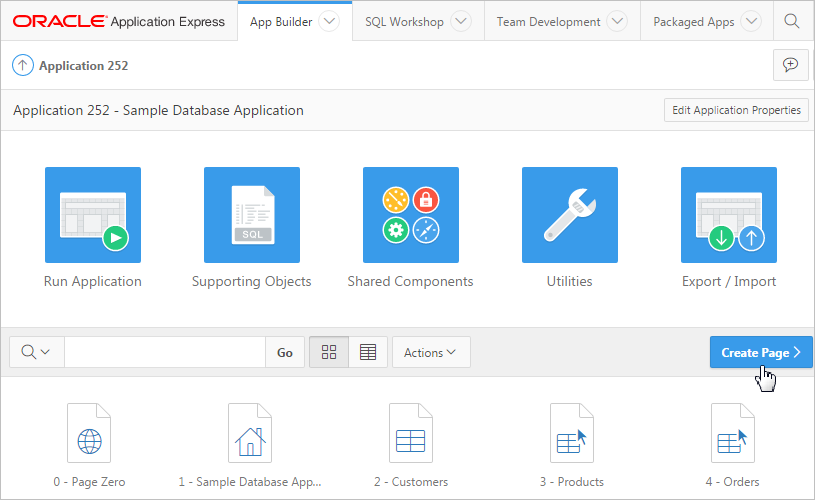Open the Actions dropdown menu

pos(430,352)
